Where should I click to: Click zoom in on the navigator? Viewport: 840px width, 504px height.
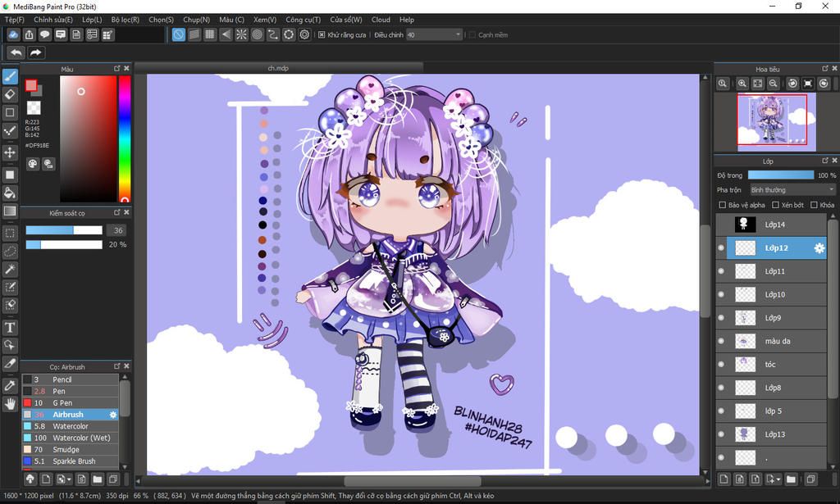[x=742, y=84]
